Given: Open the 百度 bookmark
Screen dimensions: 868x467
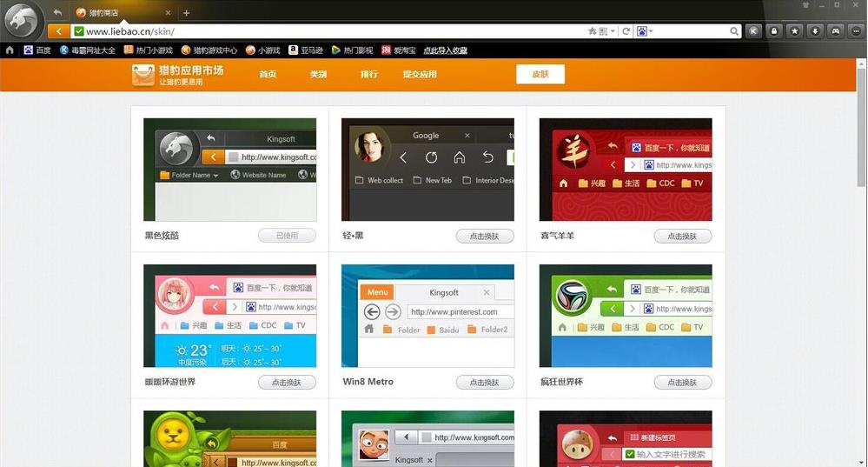Looking at the screenshot, I should point(37,50).
